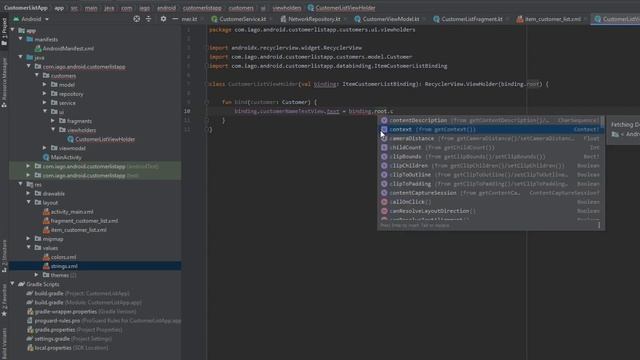The width and height of the screenshot is (640, 360).
Task: Choose callOnClick() completion suggestion
Action: (x=490, y=202)
